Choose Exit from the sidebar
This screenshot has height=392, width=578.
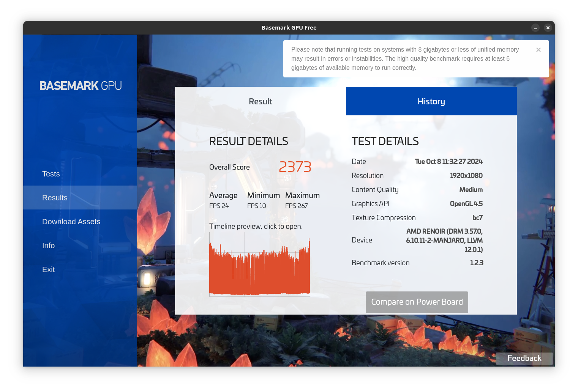(48, 269)
